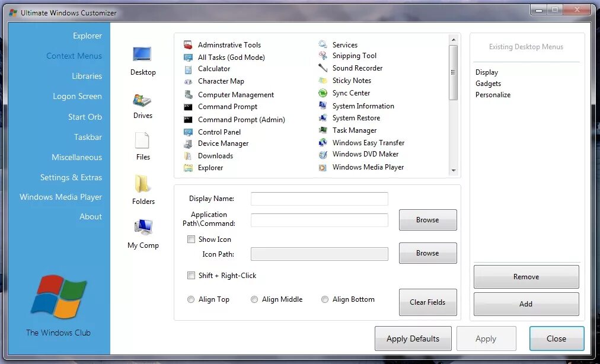Enable the Show Icon checkbox
This screenshot has height=364, width=600.
pyautogui.click(x=191, y=240)
